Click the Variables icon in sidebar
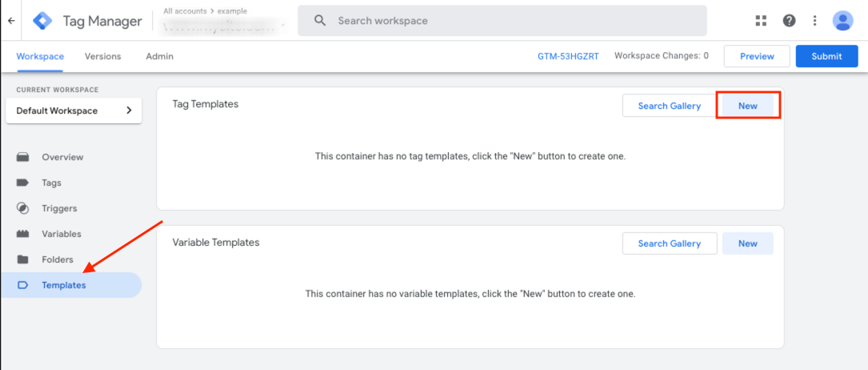This screenshot has width=868, height=370. tap(23, 234)
